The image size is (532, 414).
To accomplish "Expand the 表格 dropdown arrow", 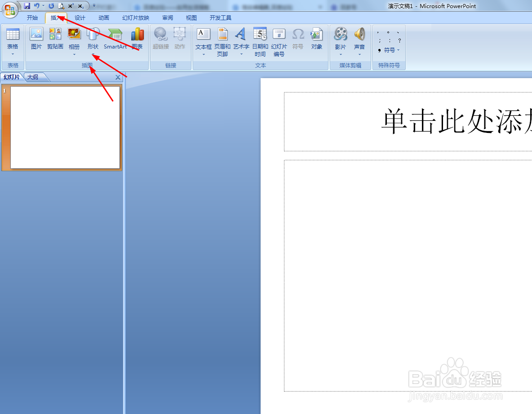I will coord(13,54).
